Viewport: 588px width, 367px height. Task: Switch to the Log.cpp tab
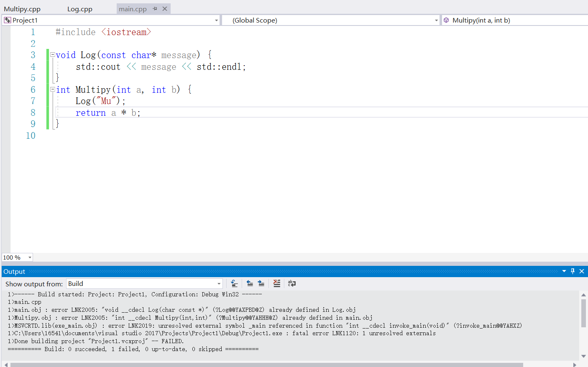[x=79, y=9]
